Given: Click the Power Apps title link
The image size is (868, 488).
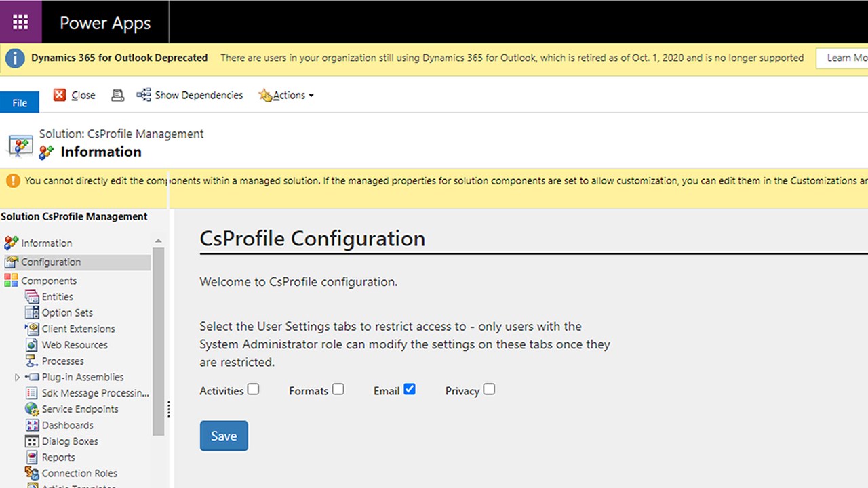Looking at the screenshot, I should (105, 22).
